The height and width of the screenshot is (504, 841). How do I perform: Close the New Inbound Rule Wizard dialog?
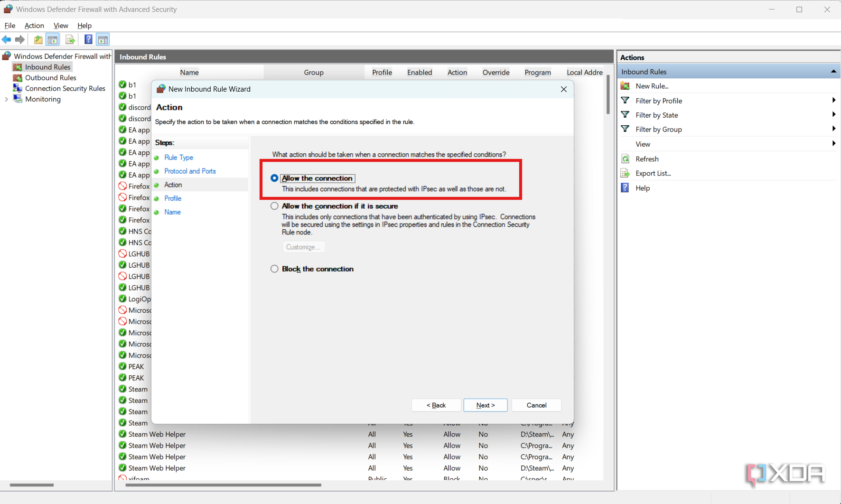click(x=564, y=89)
